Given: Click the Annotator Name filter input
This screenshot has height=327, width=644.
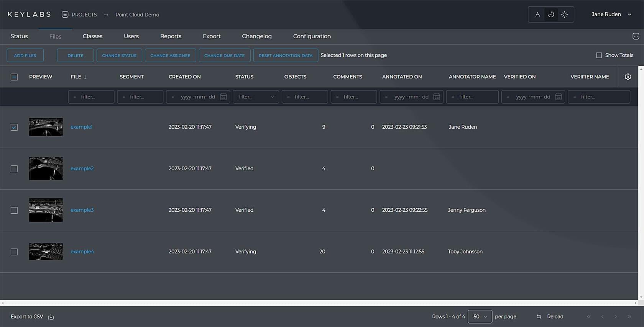Looking at the screenshot, I should click(x=472, y=97).
